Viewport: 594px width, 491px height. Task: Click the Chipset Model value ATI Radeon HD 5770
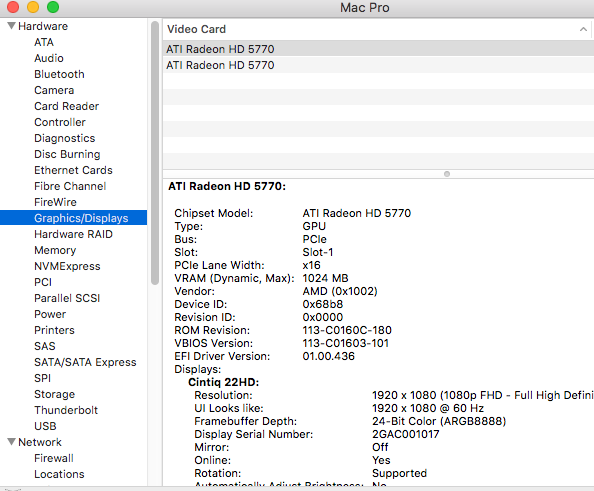pyautogui.click(x=356, y=213)
